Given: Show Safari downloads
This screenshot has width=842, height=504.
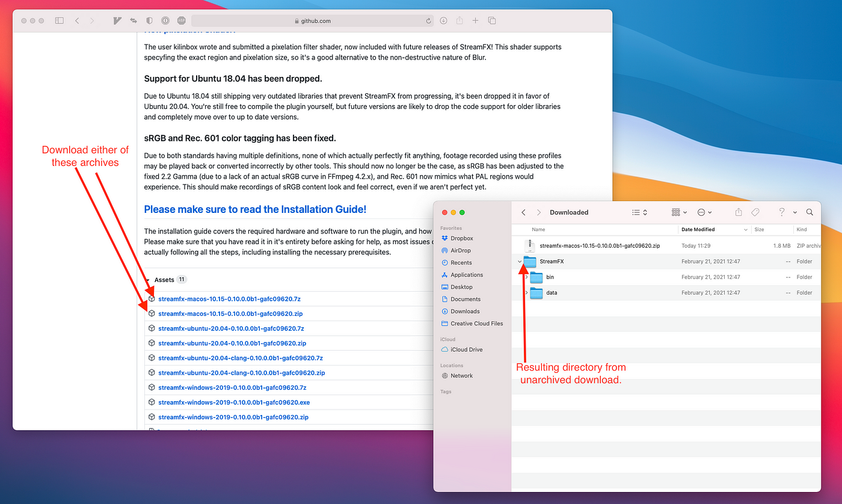Looking at the screenshot, I should pos(443,20).
